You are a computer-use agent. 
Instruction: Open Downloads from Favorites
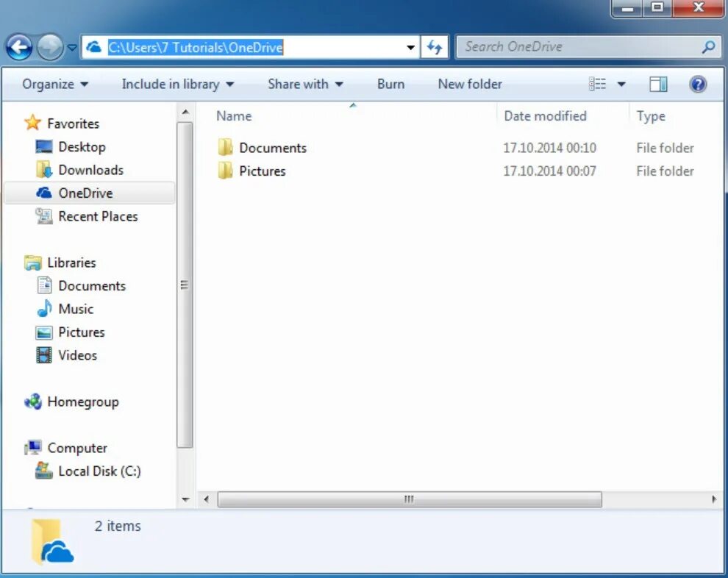point(91,171)
